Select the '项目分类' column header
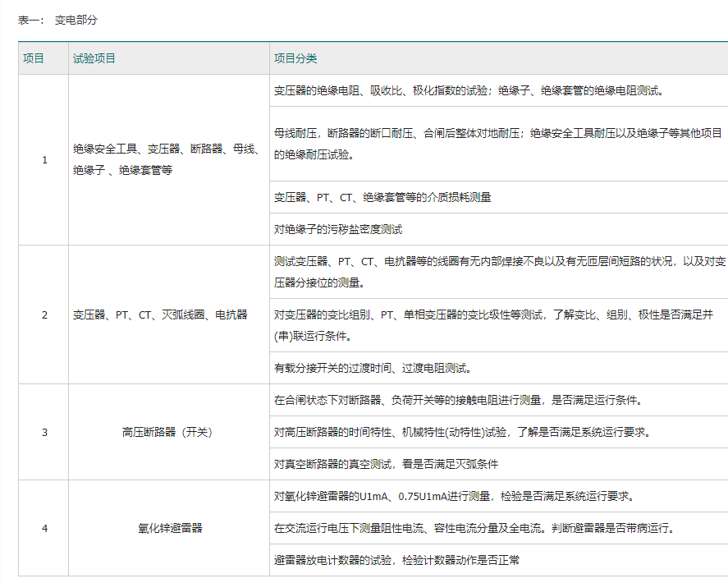Image resolution: width=728 pixels, height=583 pixels. click(295, 58)
